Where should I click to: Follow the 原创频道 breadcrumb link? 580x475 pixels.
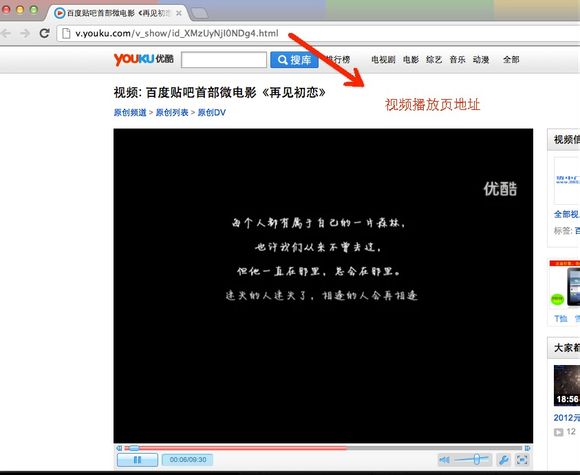pyautogui.click(x=130, y=112)
